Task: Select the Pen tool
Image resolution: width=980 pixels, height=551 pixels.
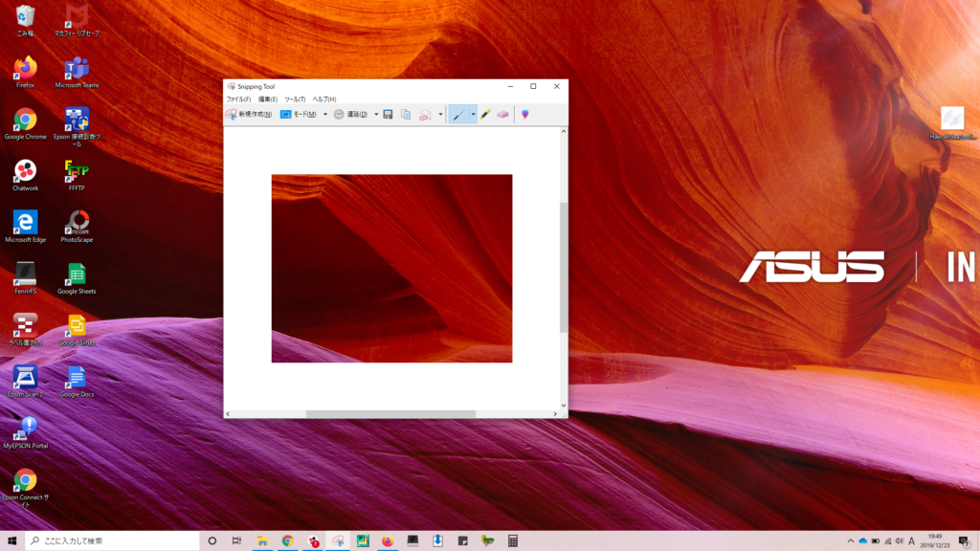Action: pyautogui.click(x=459, y=114)
